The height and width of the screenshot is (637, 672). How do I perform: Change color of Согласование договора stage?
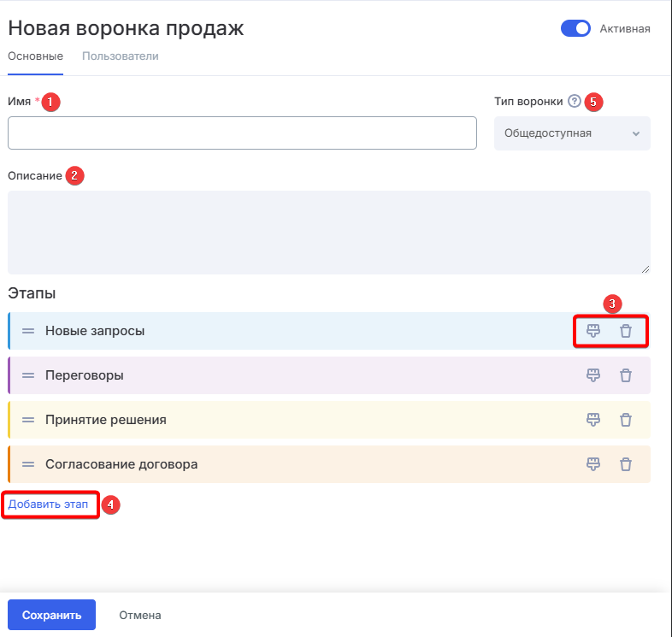tap(593, 464)
